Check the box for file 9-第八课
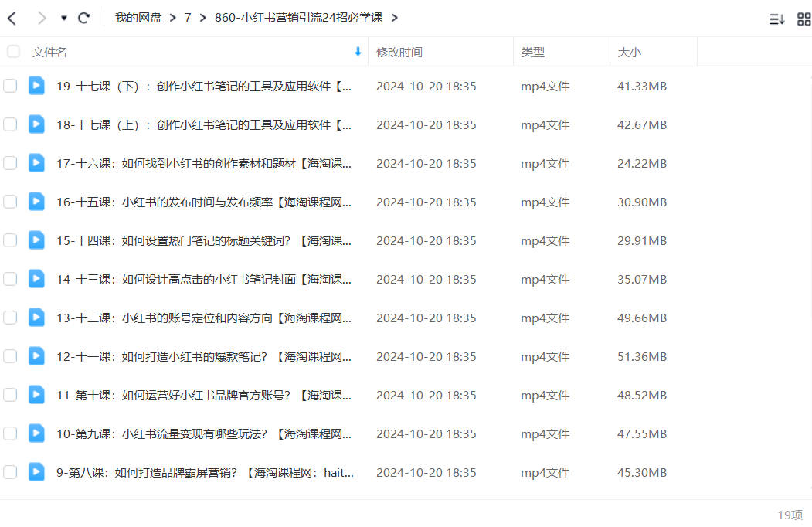The image size is (812, 527). (10, 472)
